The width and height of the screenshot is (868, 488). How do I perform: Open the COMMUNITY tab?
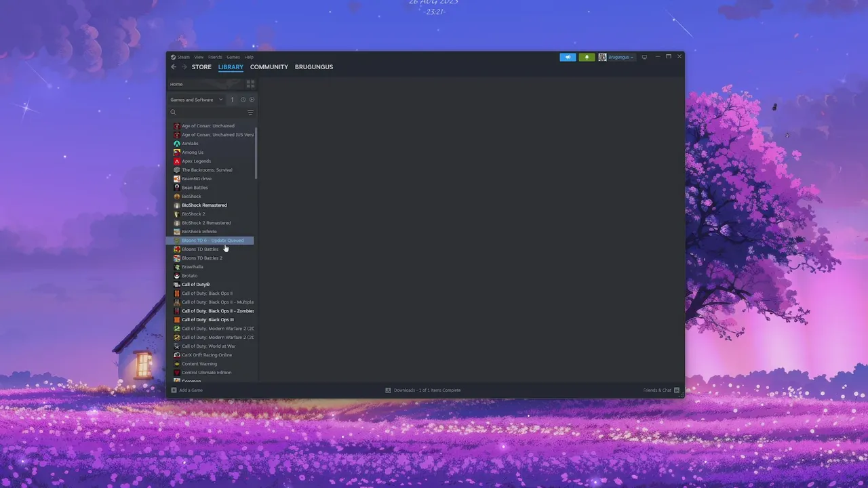point(269,67)
